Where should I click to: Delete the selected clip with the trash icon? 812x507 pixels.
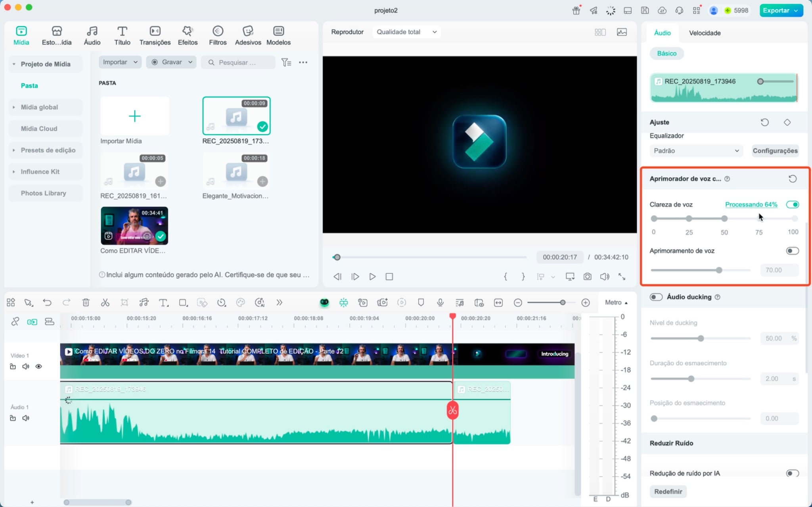point(86,303)
